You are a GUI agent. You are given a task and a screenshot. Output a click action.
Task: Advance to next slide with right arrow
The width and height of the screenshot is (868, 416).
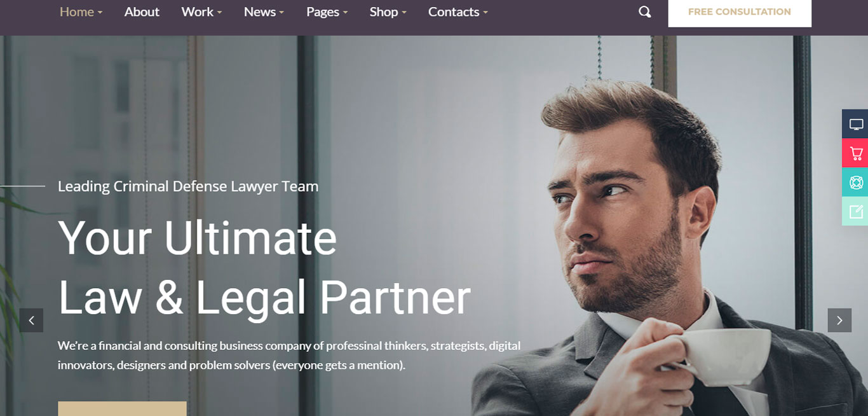pos(839,321)
